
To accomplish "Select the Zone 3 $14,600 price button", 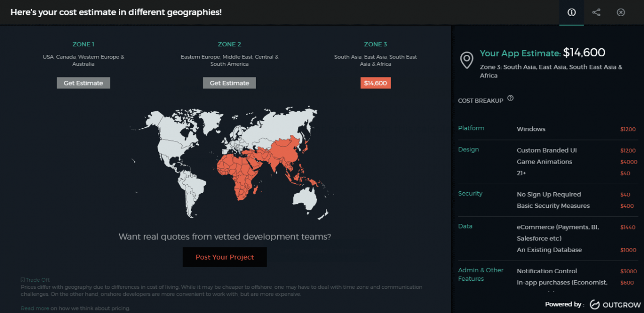I will pyautogui.click(x=375, y=83).
